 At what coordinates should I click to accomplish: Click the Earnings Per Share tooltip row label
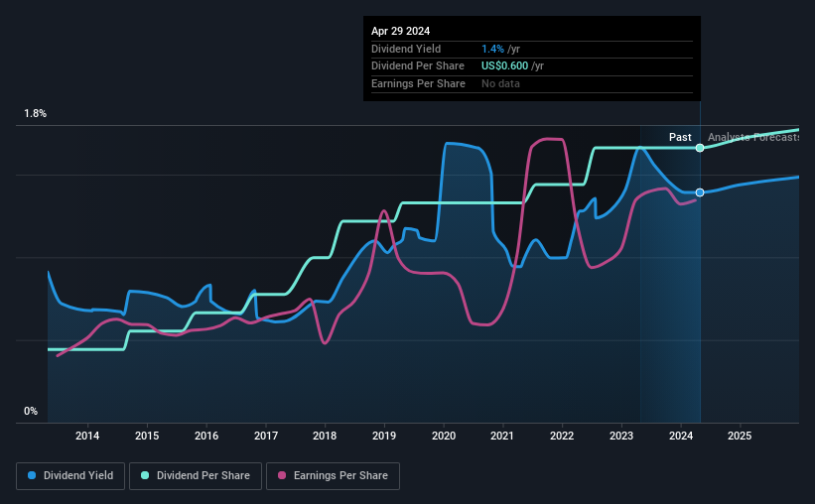(418, 83)
